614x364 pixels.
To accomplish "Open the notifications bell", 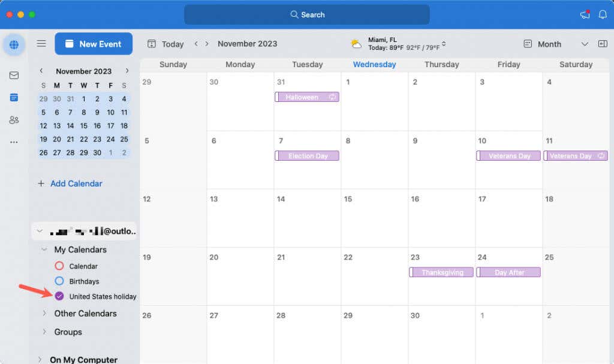I will pos(603,14).
